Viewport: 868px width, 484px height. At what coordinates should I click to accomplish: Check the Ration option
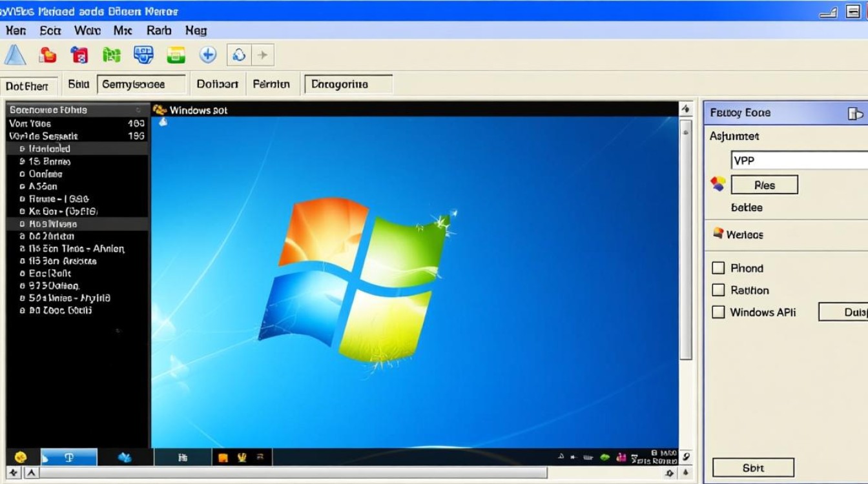(719, 290)
